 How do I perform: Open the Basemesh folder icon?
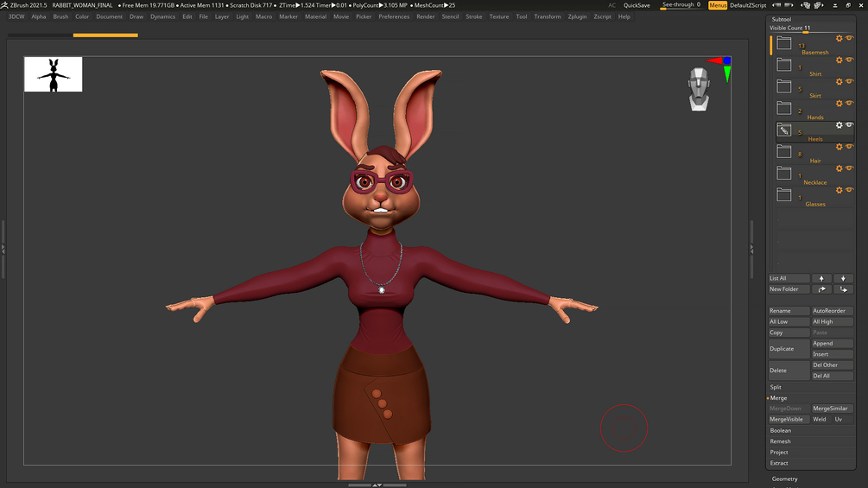point(783,42)
